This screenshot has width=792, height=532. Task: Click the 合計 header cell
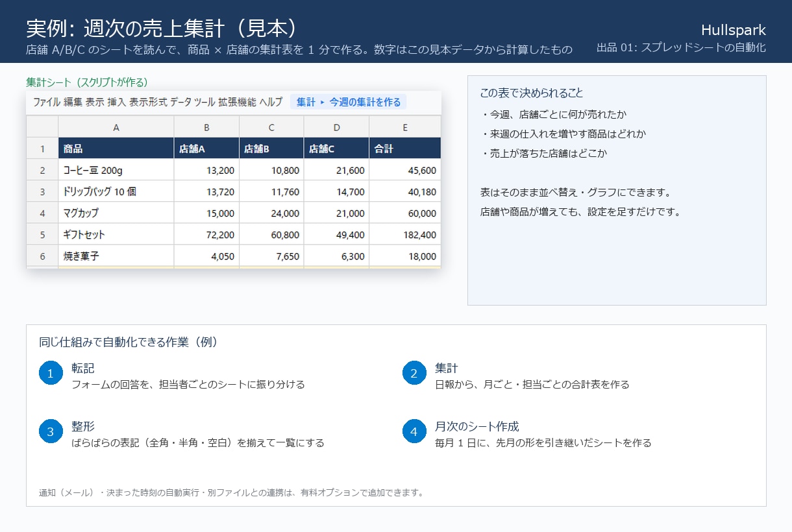(x=405, y=149)
